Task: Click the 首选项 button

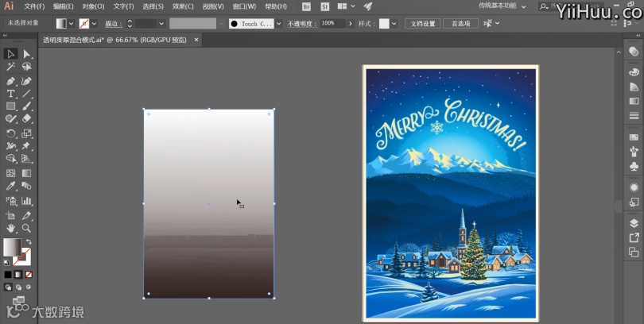Action: pos(460,24)
